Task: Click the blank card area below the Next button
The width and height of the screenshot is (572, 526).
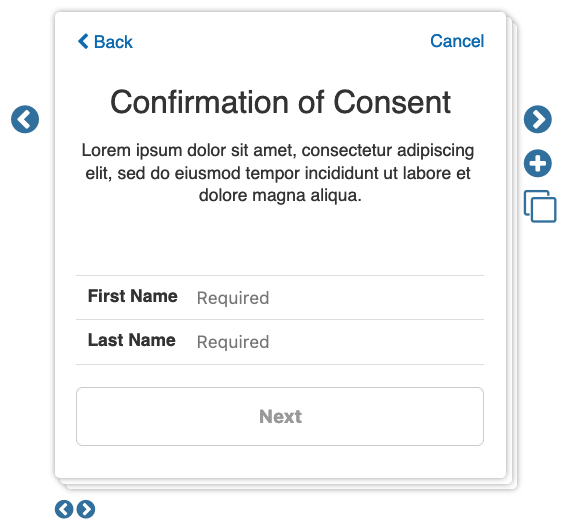Action: 280,462
